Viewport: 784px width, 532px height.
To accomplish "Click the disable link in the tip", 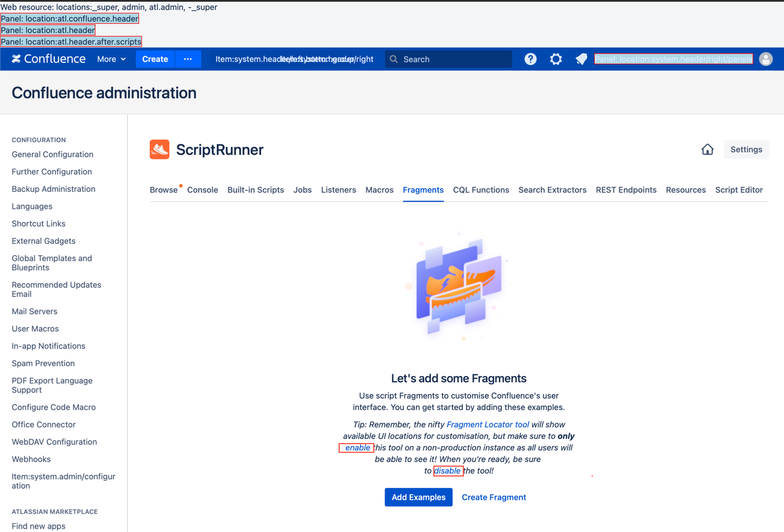I will 448,471.
